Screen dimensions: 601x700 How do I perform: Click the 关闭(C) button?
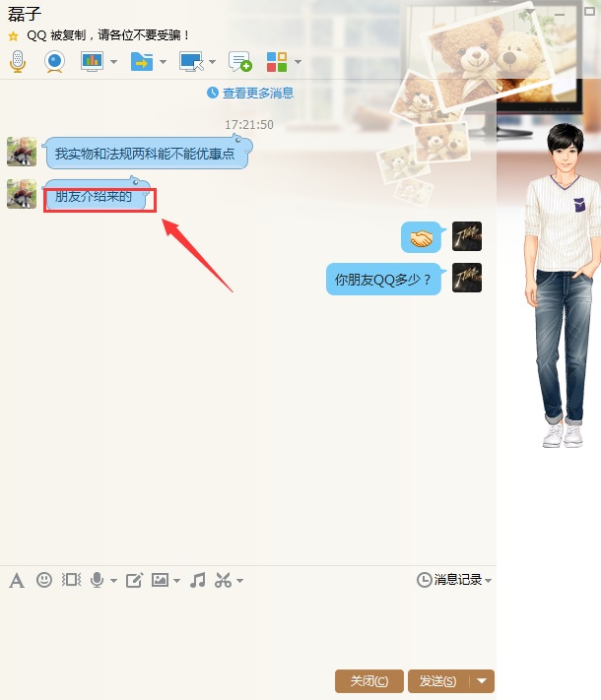pyautogui.click(x=369, y=681)
